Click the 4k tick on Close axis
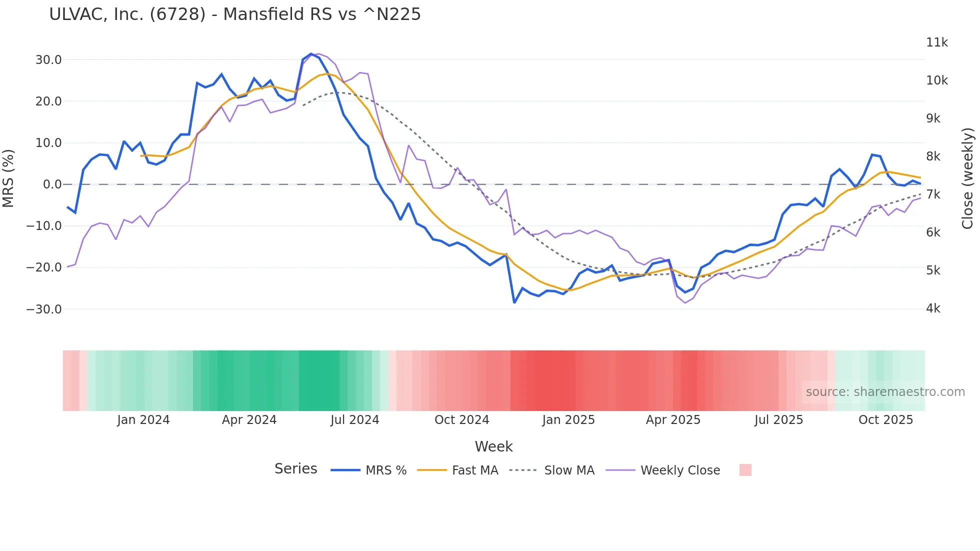Screen dimensions: 980x551 [933, 308]
